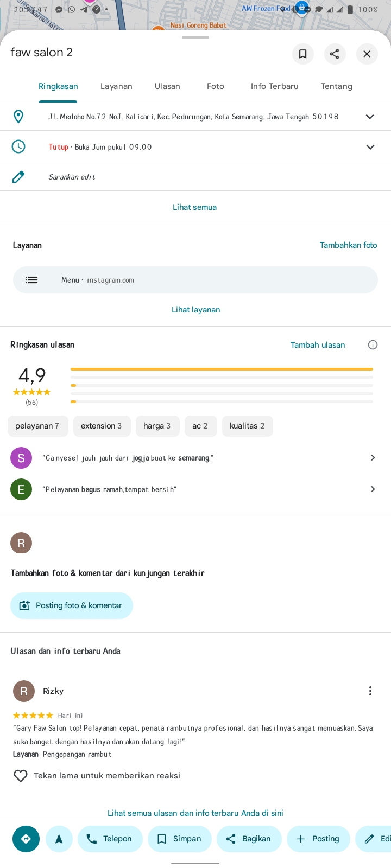This screenshot has width=391, height=868.
Task: Tap the five-star rating bar
Action: tap(222, 369)
